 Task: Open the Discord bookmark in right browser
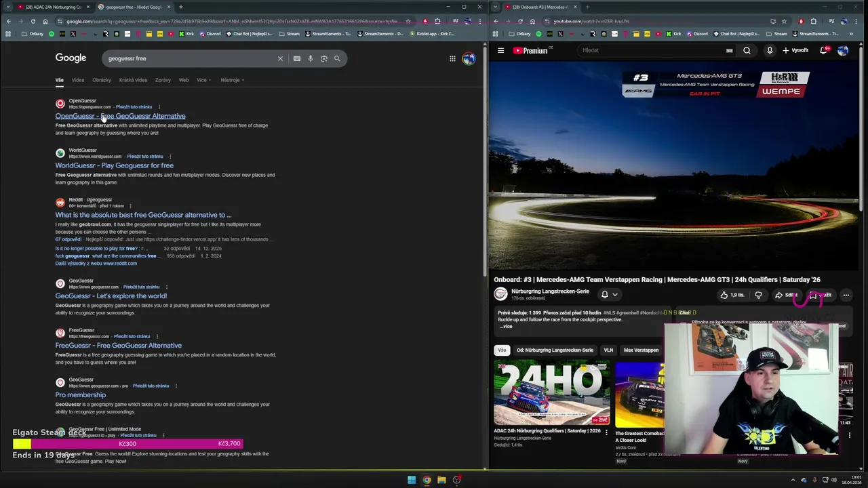tap(696, 33)
